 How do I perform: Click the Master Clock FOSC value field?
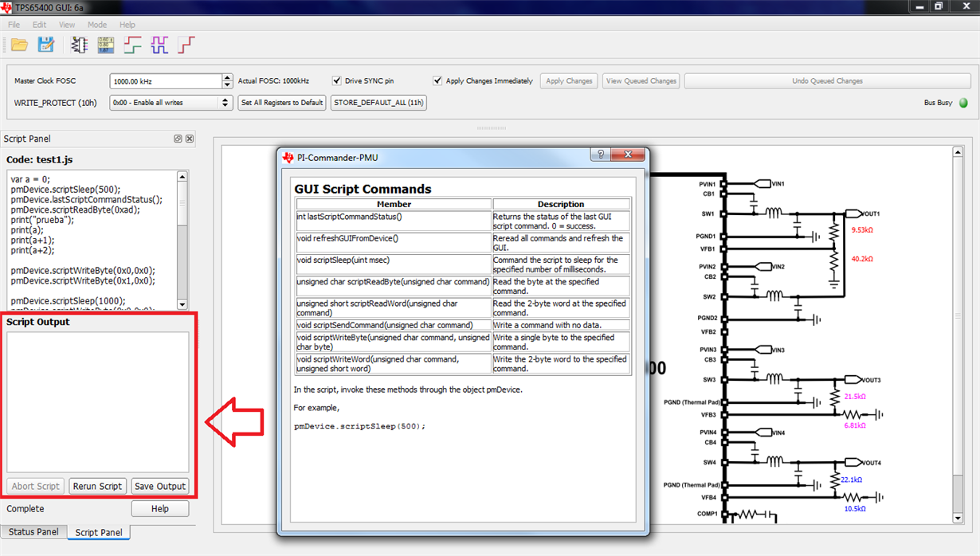(166, 81)
